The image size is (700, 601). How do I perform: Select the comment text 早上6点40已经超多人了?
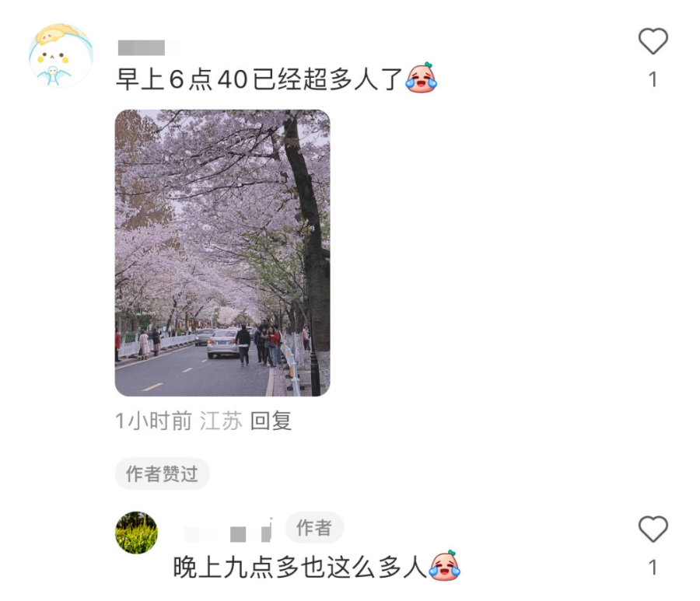tap(260, 79)
